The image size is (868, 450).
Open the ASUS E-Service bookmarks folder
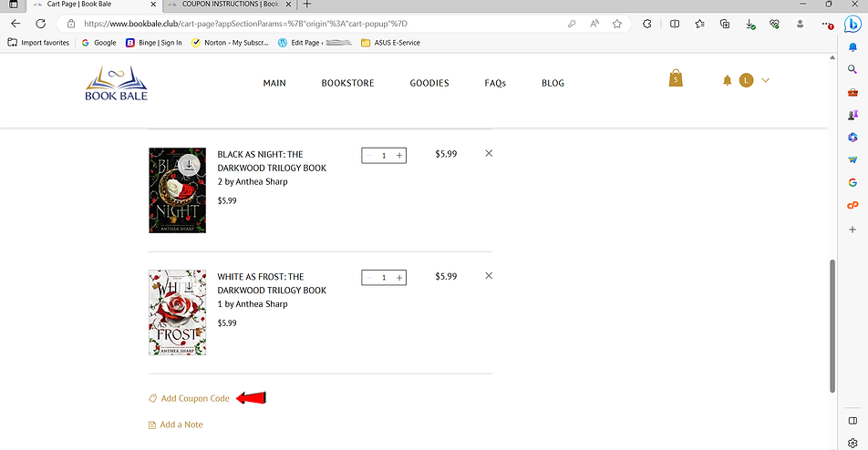pos(390,43)
